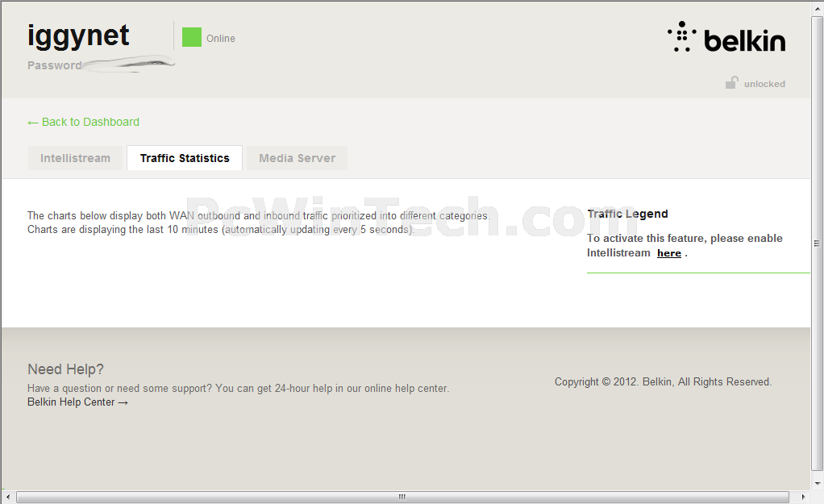Open the Belkin Help Center link
Screen dimensions: 824x504
(x=77, y=402)
